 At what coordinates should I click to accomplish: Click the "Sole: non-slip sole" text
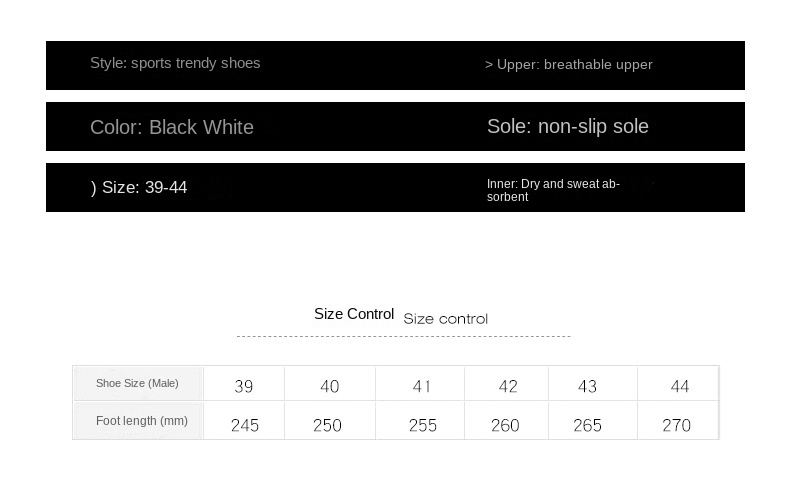(568, 126)
